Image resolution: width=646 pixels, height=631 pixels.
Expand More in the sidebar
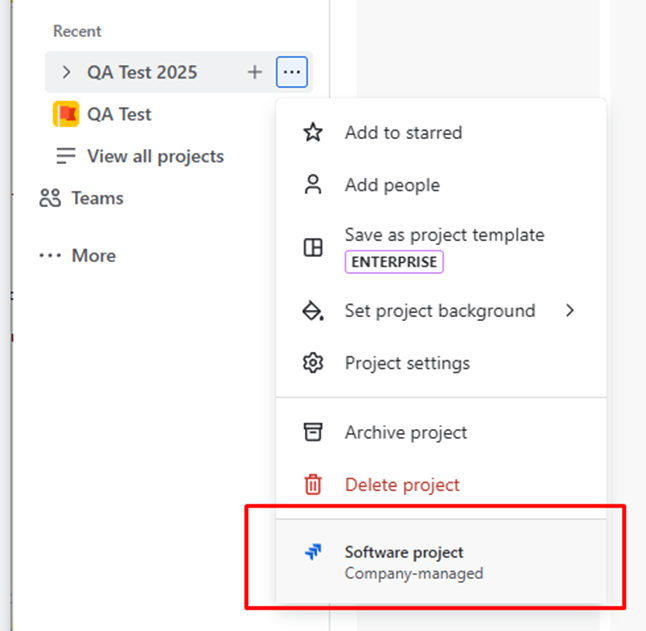78,256
